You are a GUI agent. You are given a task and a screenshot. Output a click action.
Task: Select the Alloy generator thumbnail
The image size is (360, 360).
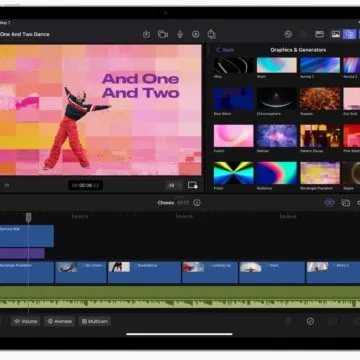coord(233,65)
